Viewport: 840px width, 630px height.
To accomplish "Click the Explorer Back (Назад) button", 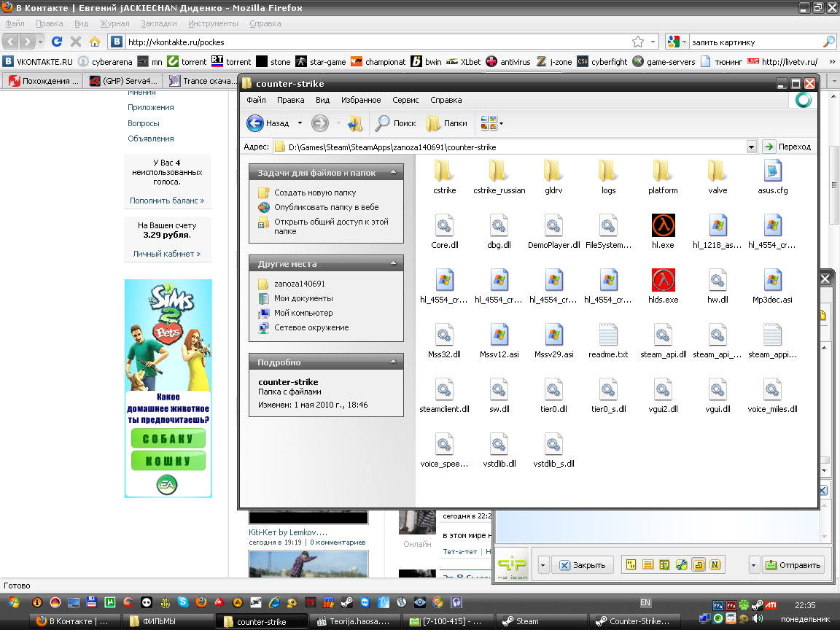I will (268, 123).
